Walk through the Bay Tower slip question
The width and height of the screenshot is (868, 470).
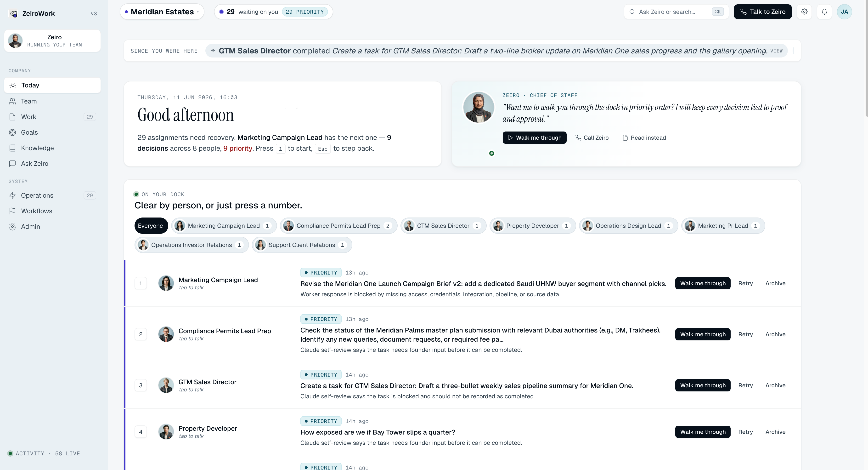coord(703,432)
